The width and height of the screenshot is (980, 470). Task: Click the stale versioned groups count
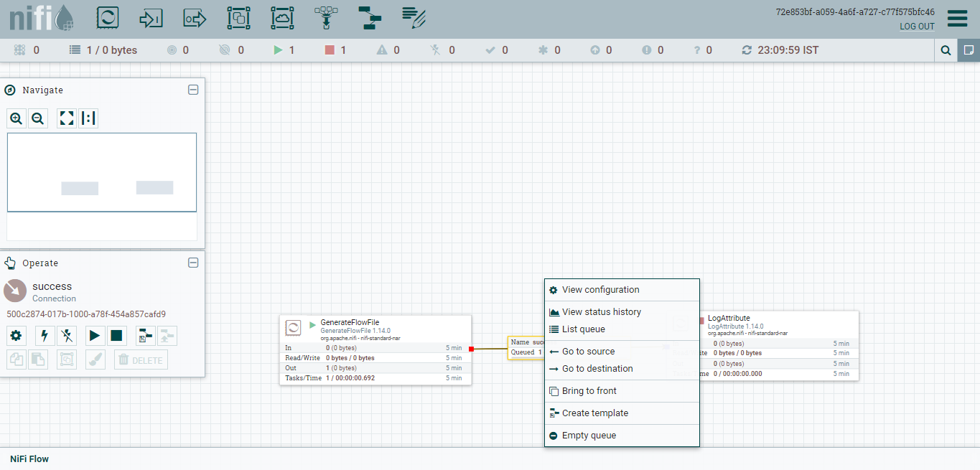pyautogui.click(x=601, y=50)
